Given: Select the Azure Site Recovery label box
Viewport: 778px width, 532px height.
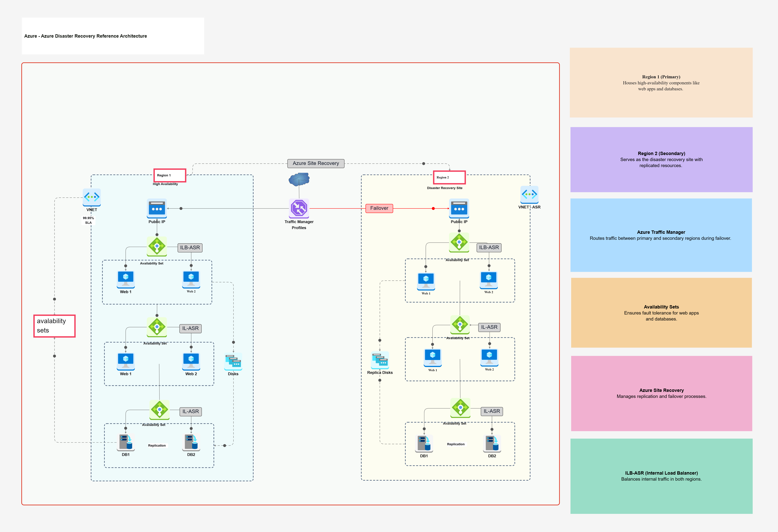Looking at the screenshot, I should click(x=316, y=163).
